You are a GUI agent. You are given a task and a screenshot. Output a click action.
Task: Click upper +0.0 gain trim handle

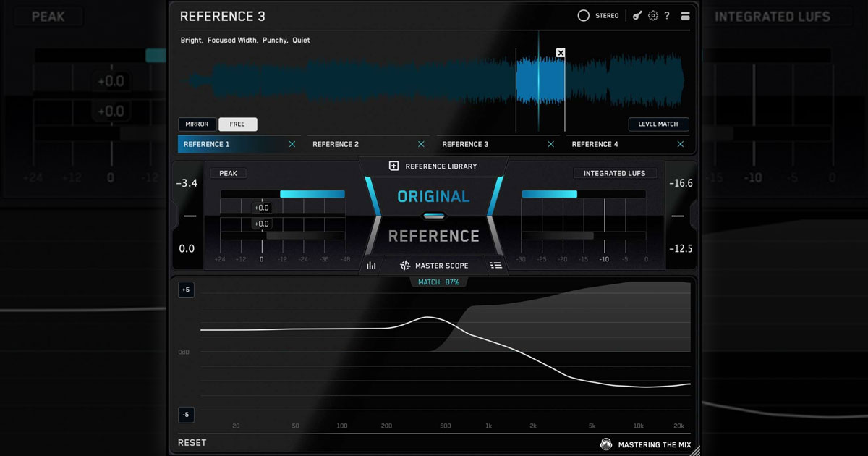click(x=261, y=208)
